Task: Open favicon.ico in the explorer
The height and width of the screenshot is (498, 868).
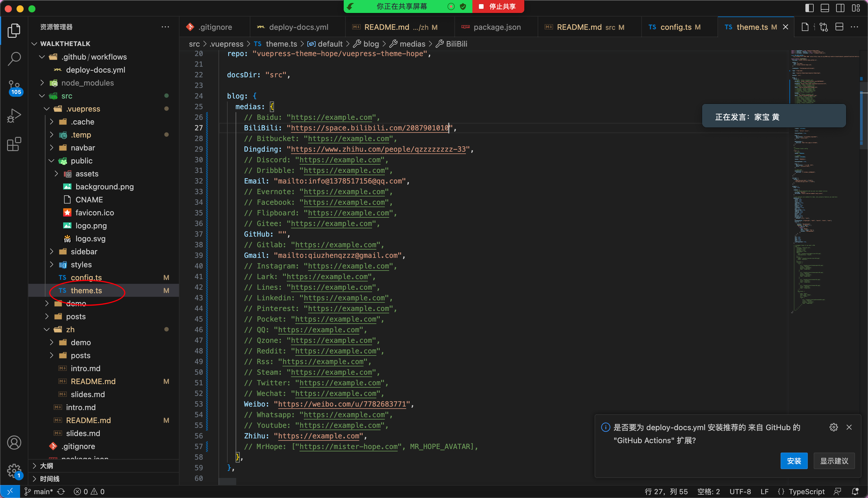Action: 103,213
